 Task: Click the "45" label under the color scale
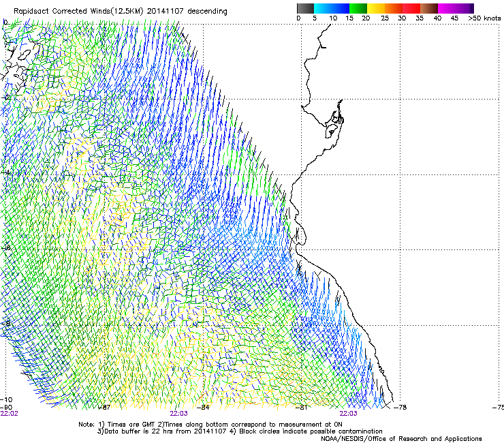point(454,18)
